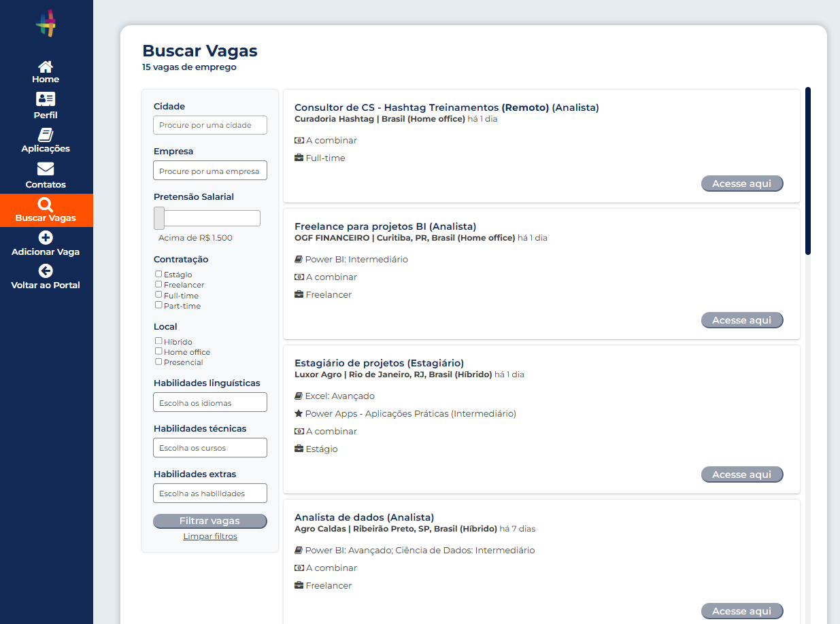Click the Contatos envelope icon

(x=46, y=169)
